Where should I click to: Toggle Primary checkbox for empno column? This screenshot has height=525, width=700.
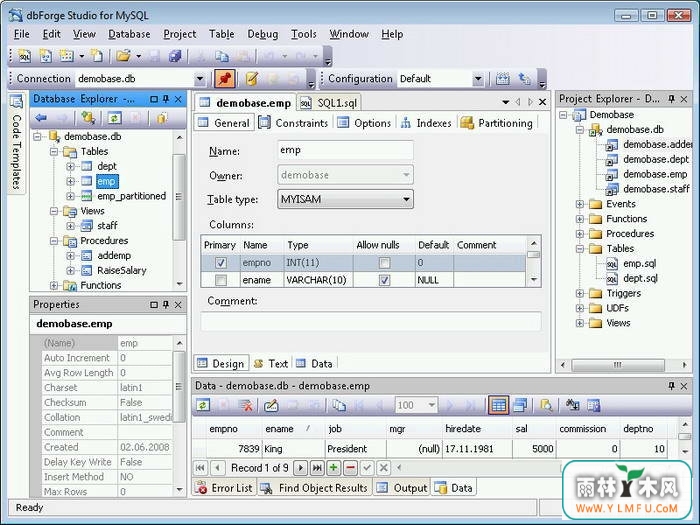point(221,263)
